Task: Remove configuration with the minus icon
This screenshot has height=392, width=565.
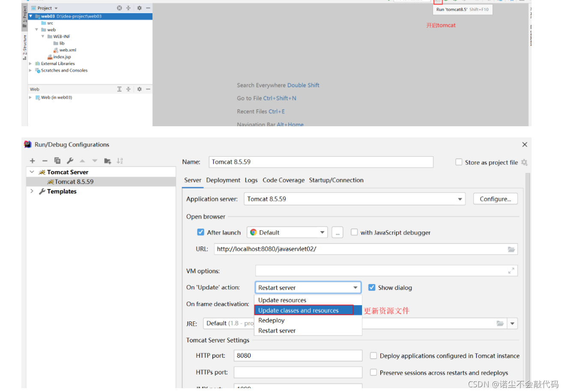Action: 45,161
